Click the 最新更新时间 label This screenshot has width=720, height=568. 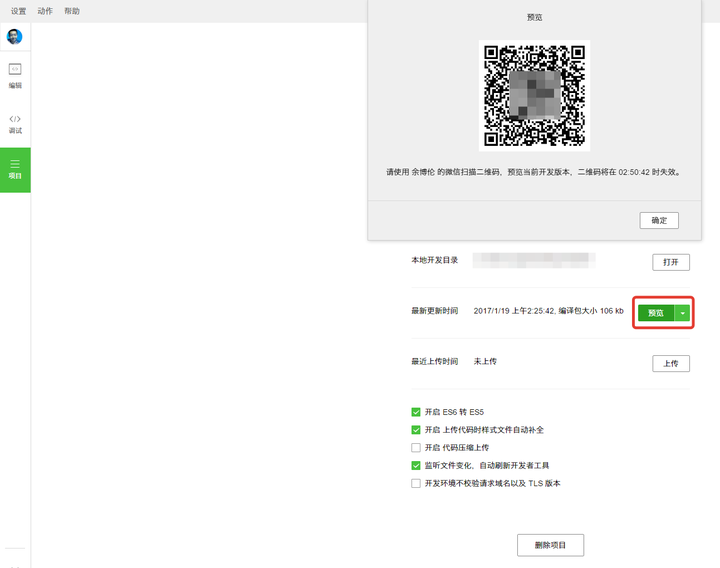tap(434, 311)
